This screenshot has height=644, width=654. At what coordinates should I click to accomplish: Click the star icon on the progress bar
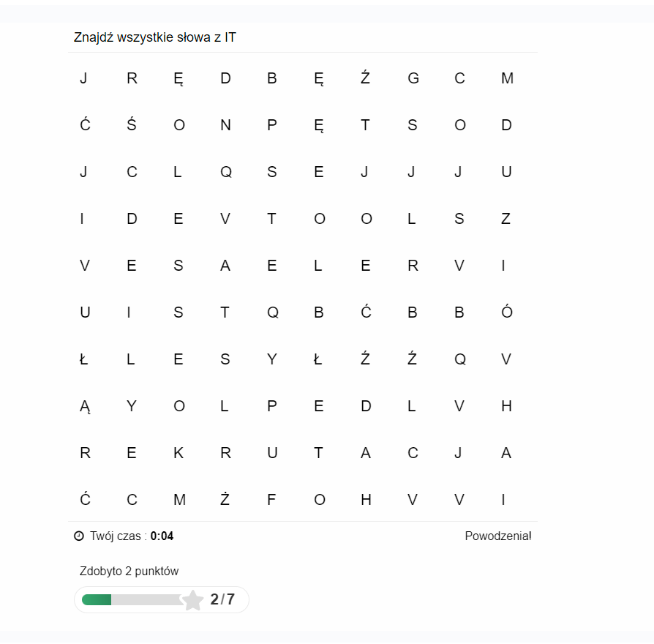tap(192, 600)
